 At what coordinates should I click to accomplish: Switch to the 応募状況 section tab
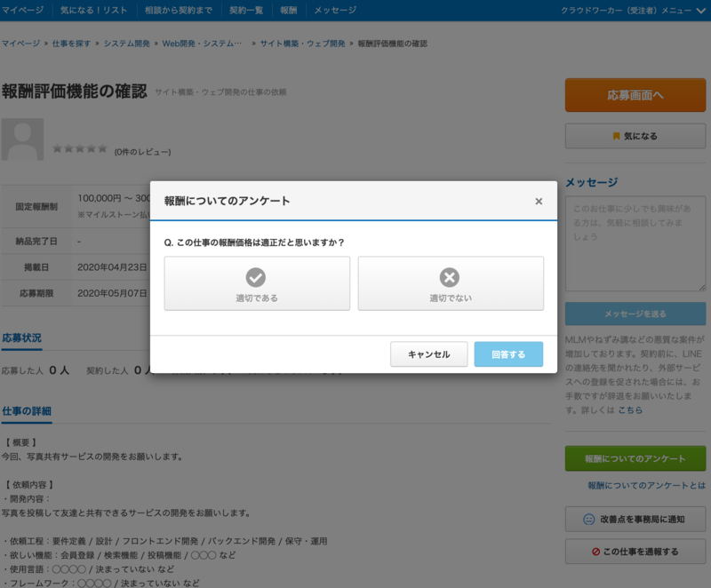pyautogui.click(x=24, y=338)
